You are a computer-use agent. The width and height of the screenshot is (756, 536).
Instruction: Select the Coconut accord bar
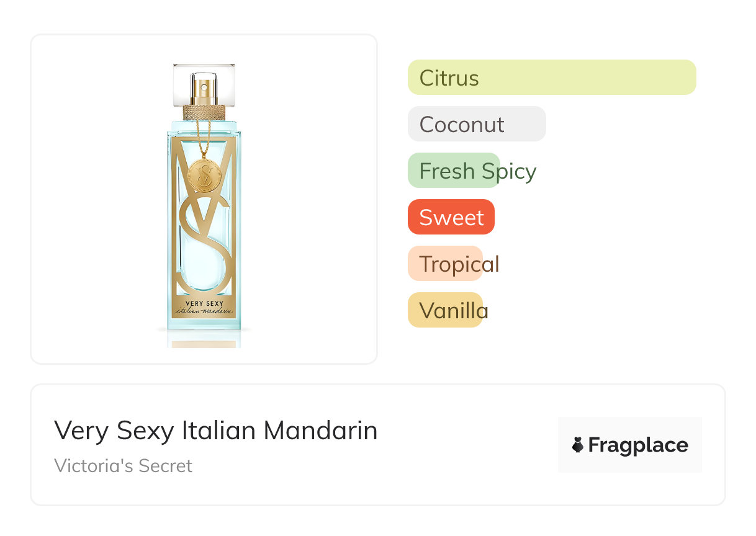click(x=477, y=124)
